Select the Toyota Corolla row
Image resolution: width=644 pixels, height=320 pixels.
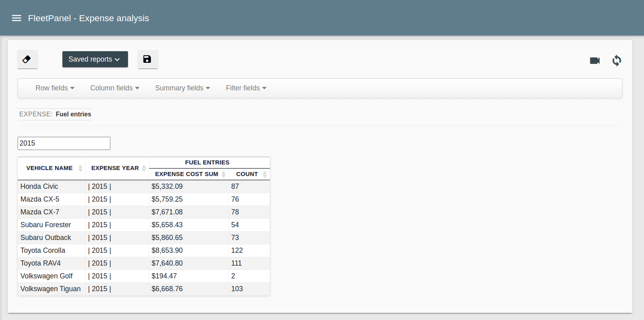144,250
